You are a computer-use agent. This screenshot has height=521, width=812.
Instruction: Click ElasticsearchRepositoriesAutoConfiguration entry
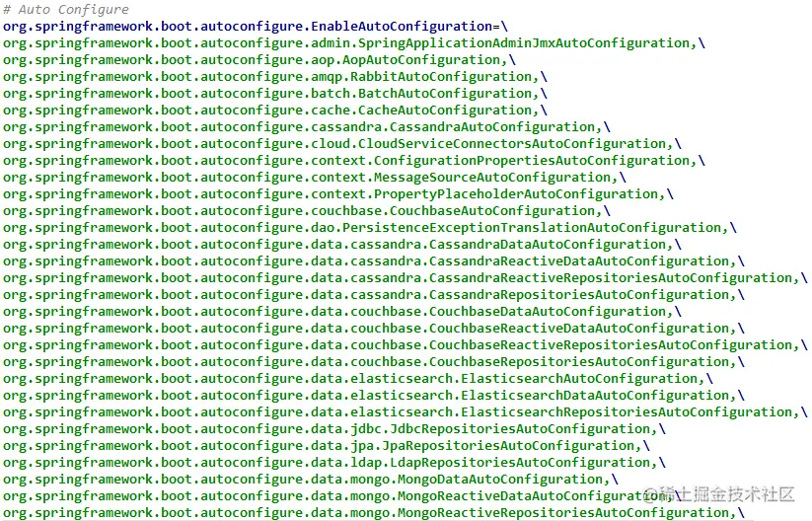click(406, 412)
